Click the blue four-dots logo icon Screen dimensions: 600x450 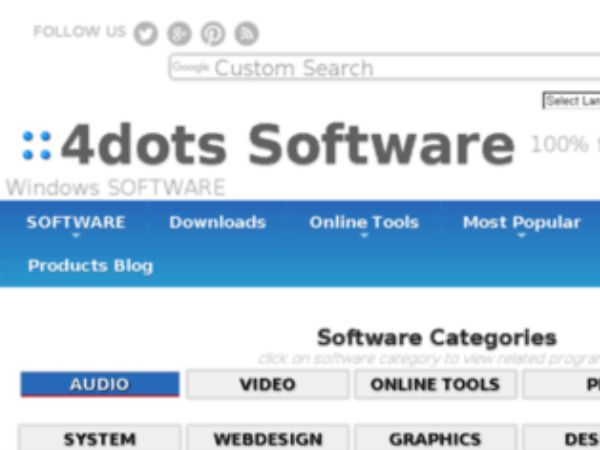[37, 145]
